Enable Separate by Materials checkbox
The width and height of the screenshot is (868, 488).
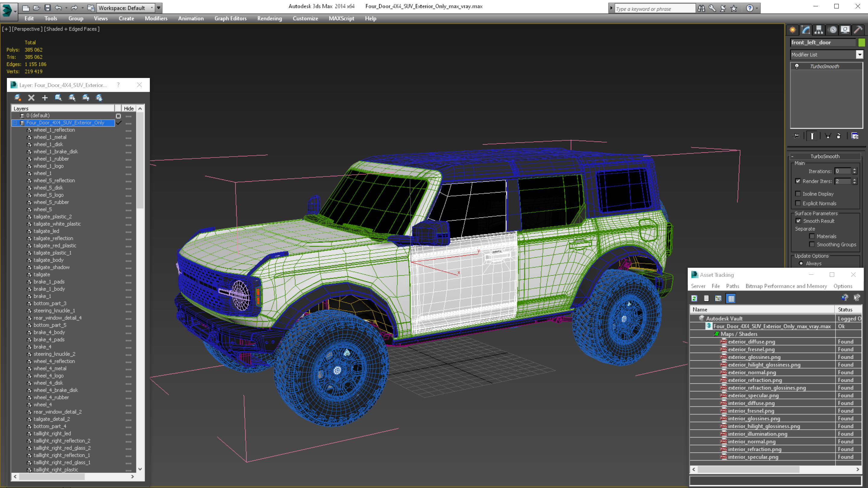pyautogui.click(x=812, y=236)
